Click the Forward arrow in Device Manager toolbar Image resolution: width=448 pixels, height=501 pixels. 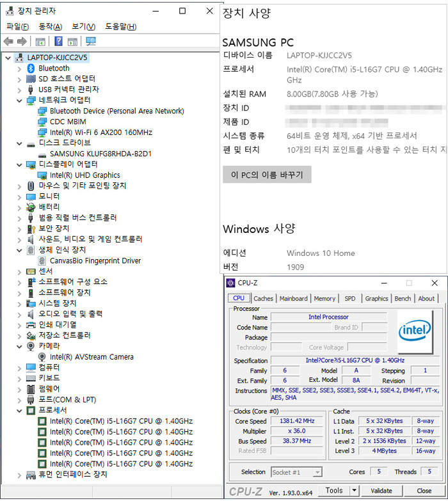pyautogui.click(x=22, y=41)
